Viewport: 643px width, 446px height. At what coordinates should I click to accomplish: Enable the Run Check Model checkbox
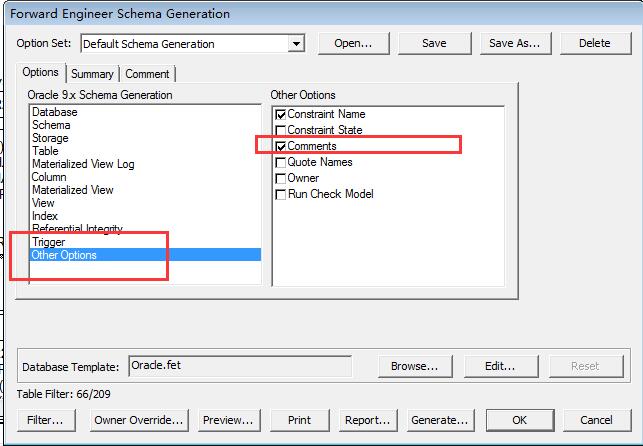tap(281, 194)
